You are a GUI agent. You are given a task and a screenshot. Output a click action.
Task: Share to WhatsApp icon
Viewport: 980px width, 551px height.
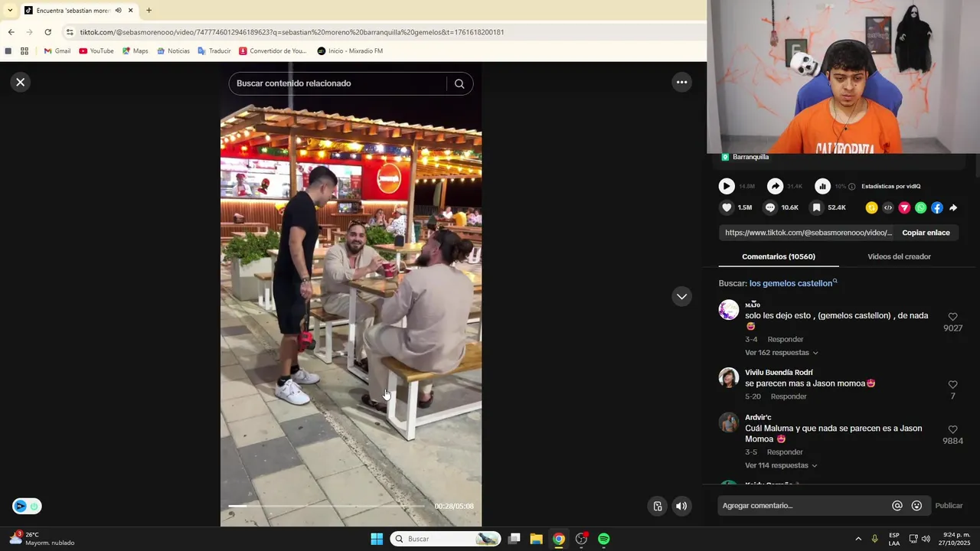click(920, 207)
